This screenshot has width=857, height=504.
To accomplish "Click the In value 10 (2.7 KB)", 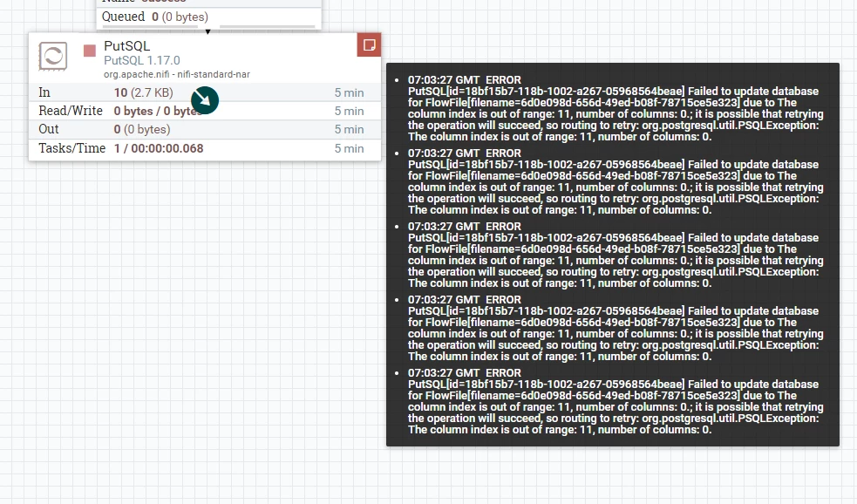I will 143,93.
